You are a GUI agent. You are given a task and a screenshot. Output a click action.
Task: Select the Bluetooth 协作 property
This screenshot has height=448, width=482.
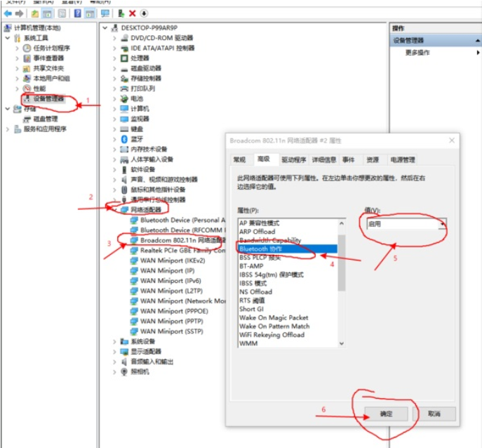[288, 249]
